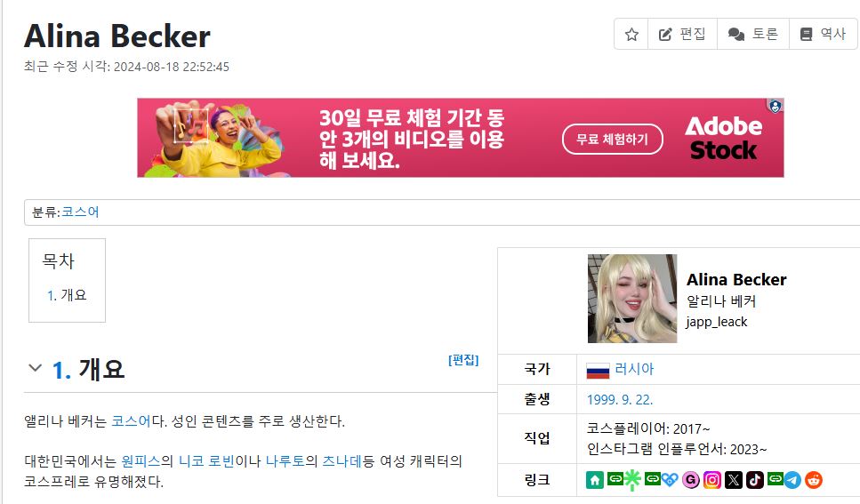Open the 코스어 category link
Image resolution: width=860 pixels, height=504 pixels.
[x=80, y=212]
